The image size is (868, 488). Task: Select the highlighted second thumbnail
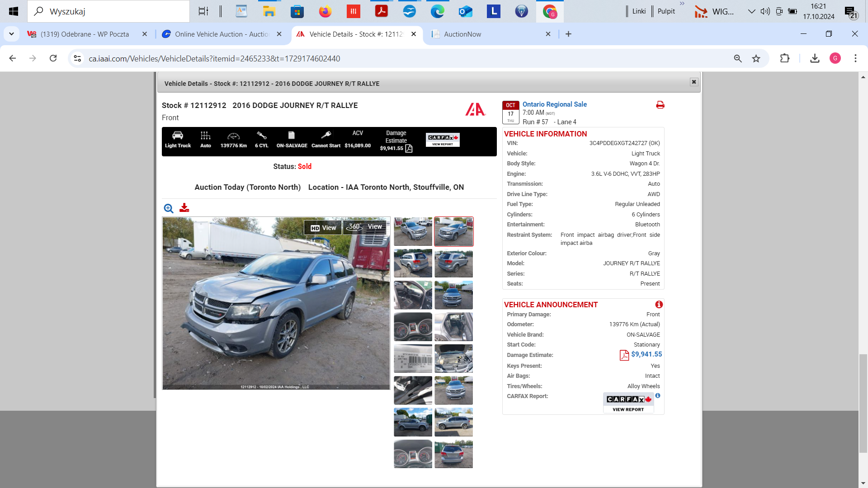coord(453,231)
